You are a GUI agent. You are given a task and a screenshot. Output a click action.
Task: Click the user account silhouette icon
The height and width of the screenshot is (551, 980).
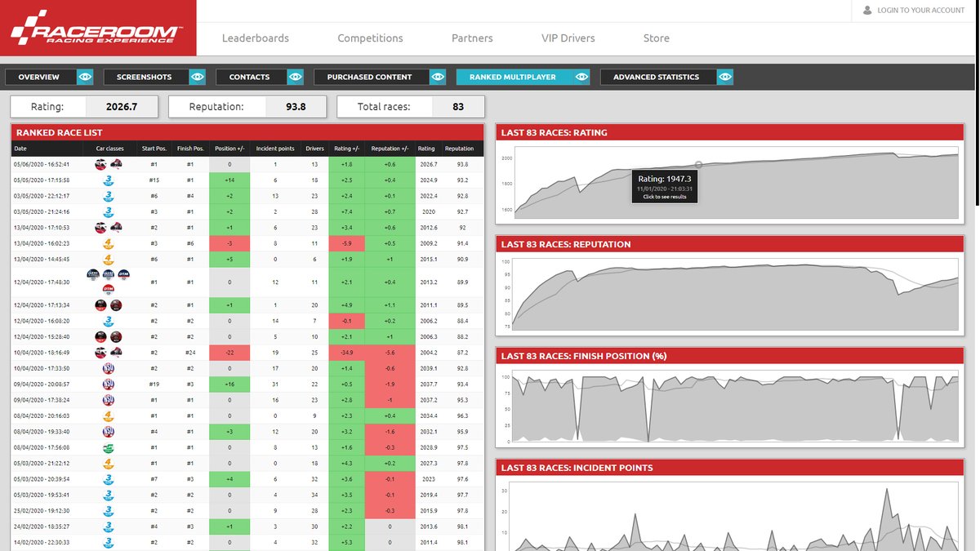click(x=867, y=11)
